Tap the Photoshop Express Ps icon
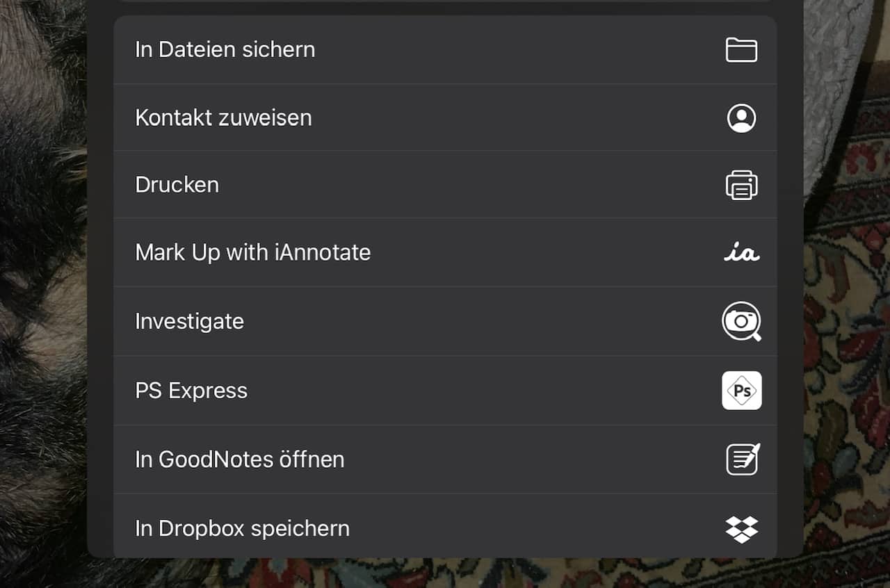Viewport: 890px width, 588px height. pyautogui.click(x=741, y=391)
